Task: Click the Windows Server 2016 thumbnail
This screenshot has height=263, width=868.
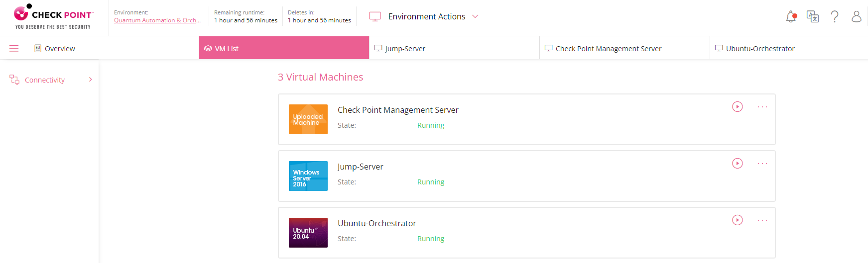Action: coord(308,176)
